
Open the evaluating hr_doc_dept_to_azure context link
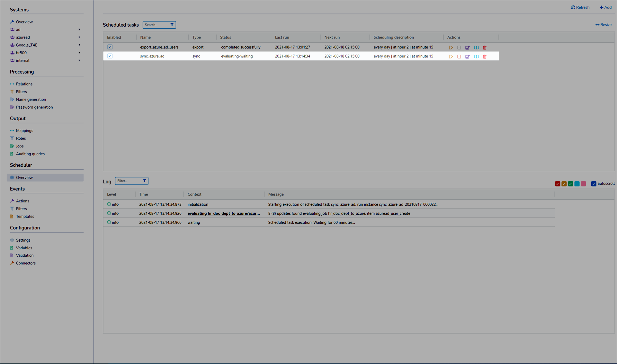point(224,213)
